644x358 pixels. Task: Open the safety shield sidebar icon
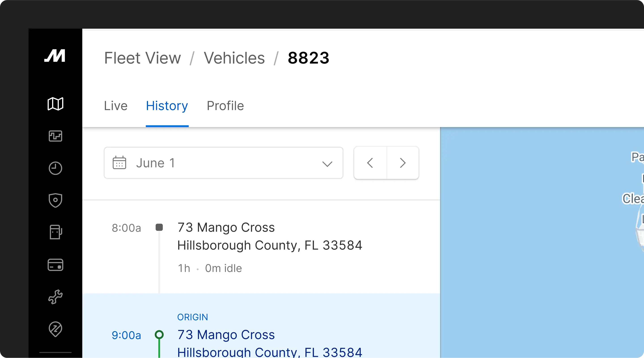55,200
